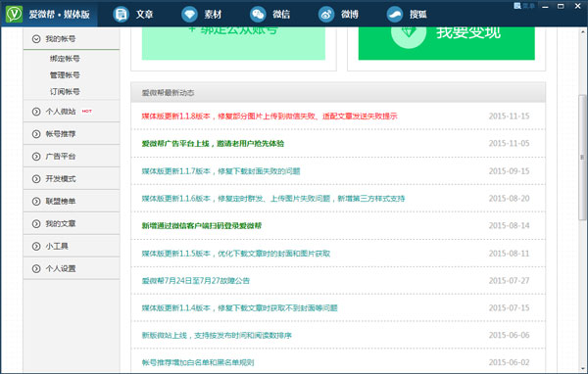Switch to the 微信 section
588x374 pixels.
(x=270, y=15)
